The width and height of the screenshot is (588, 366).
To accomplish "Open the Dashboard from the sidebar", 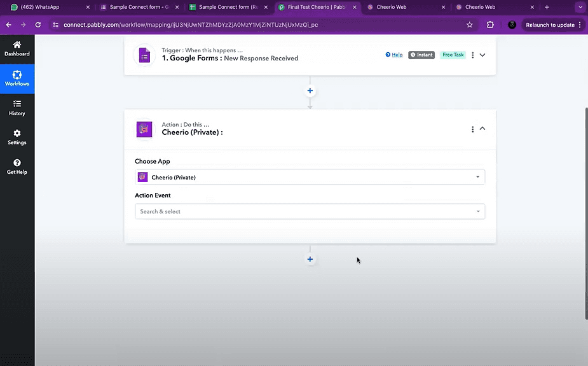I will (x=17, y=49).
